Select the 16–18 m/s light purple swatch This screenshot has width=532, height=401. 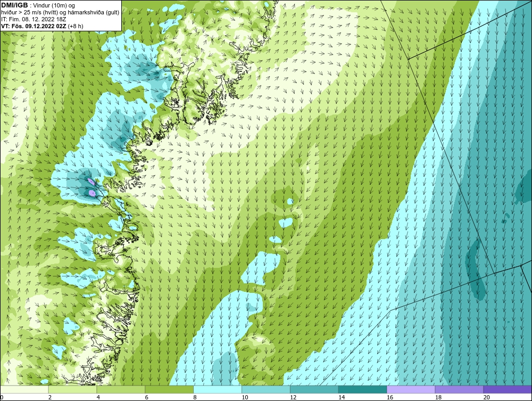(x=411, y=389)
